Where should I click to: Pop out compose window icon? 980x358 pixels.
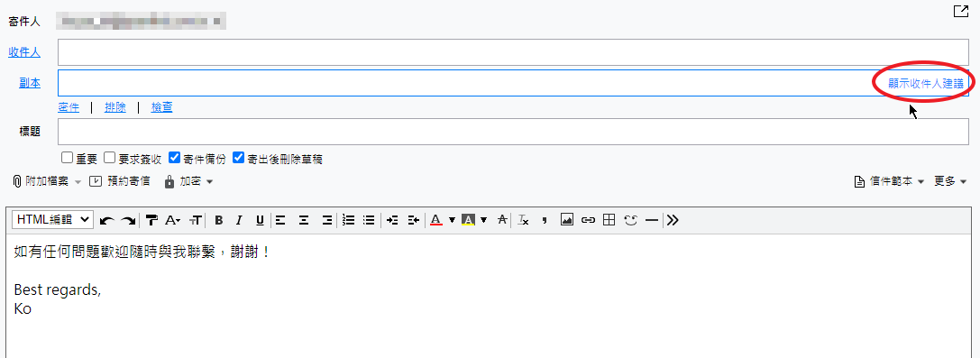(x=961, y=11)
